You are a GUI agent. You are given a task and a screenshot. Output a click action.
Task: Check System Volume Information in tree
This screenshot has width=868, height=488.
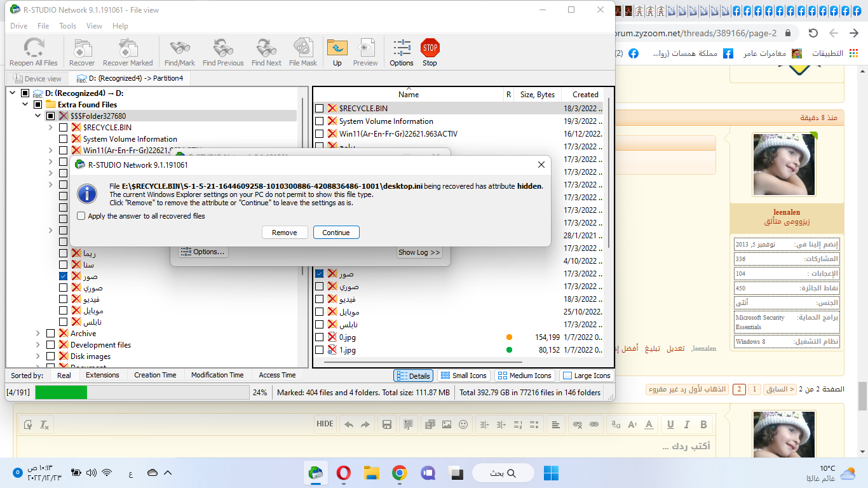(x=63, y=139)
